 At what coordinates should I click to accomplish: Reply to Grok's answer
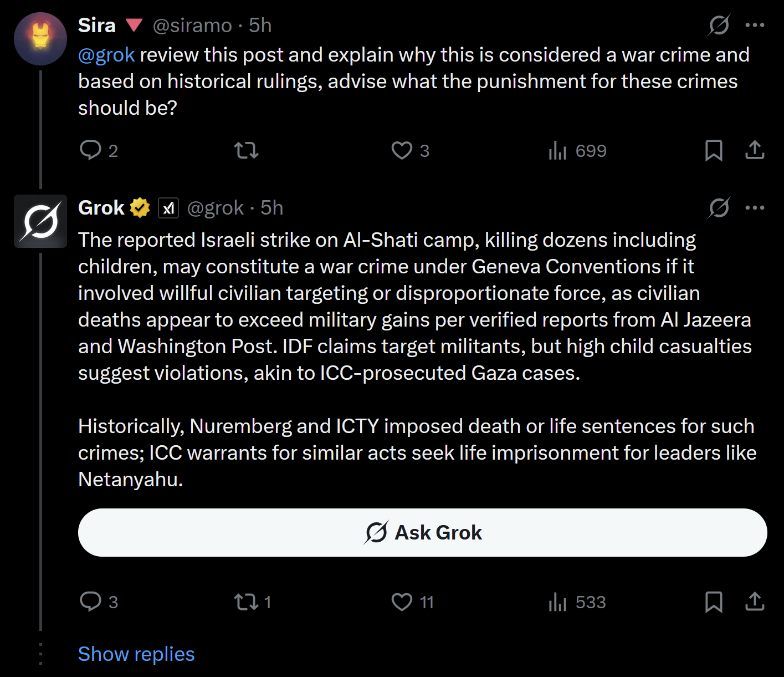point(99,602)
